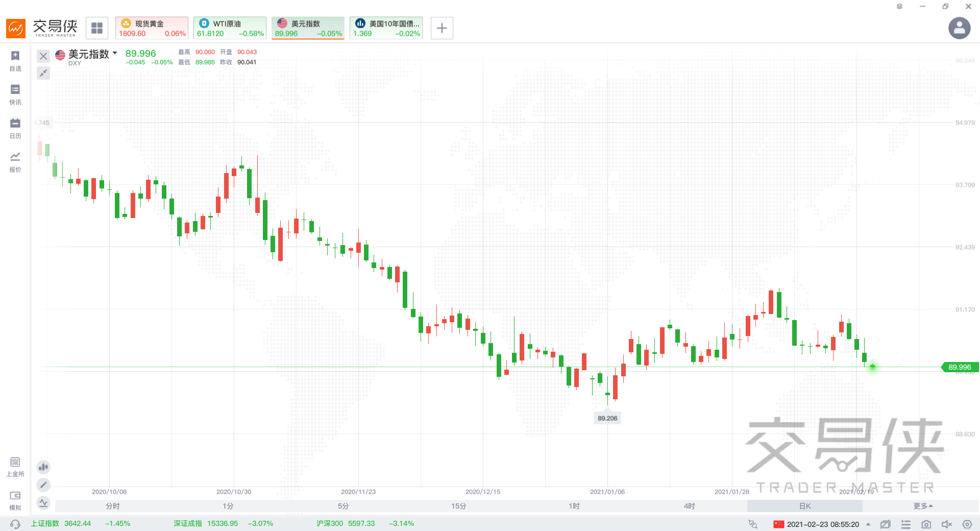Screen dimensions: 980x531
Task: Click the candlestick chart type icon
Action: point(43,467)
